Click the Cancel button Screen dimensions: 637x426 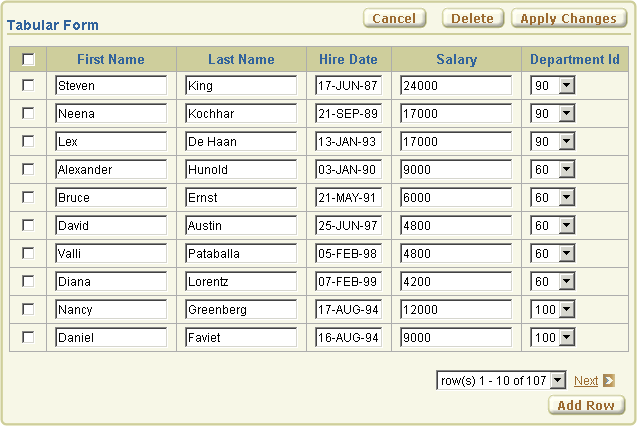(394, 18)
